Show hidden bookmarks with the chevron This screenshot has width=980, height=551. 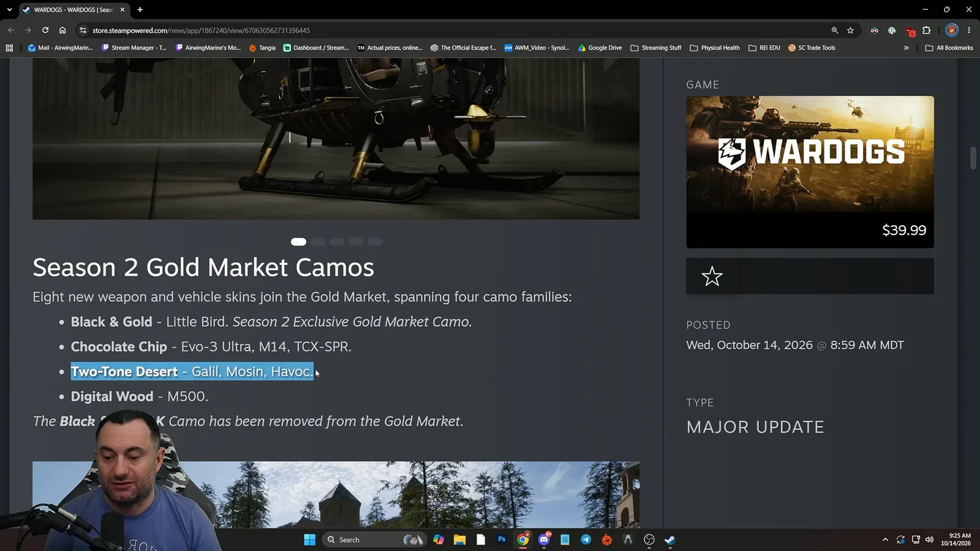pyautogui.click(x=906, y=48)
